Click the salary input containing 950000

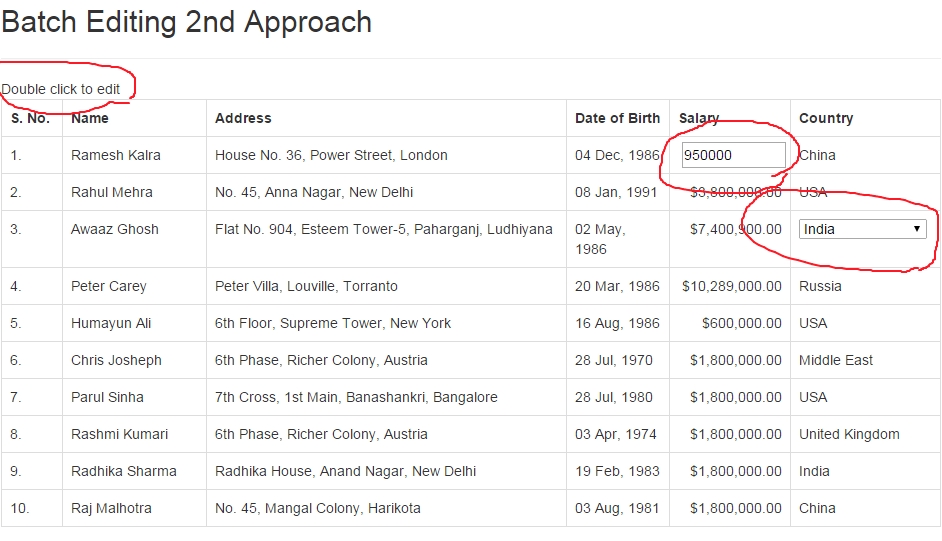click(x=734, y=155)
